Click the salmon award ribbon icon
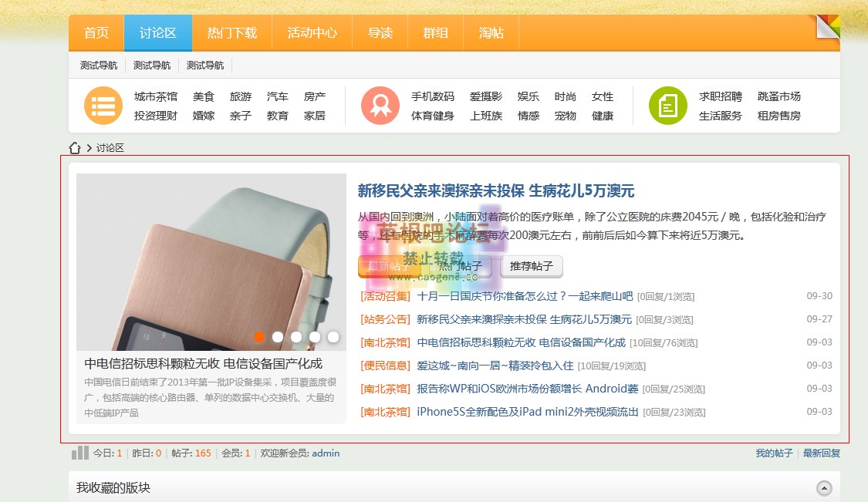Image resolution: width=868 pixels, height=502 pixels. (x=380, y=106)
